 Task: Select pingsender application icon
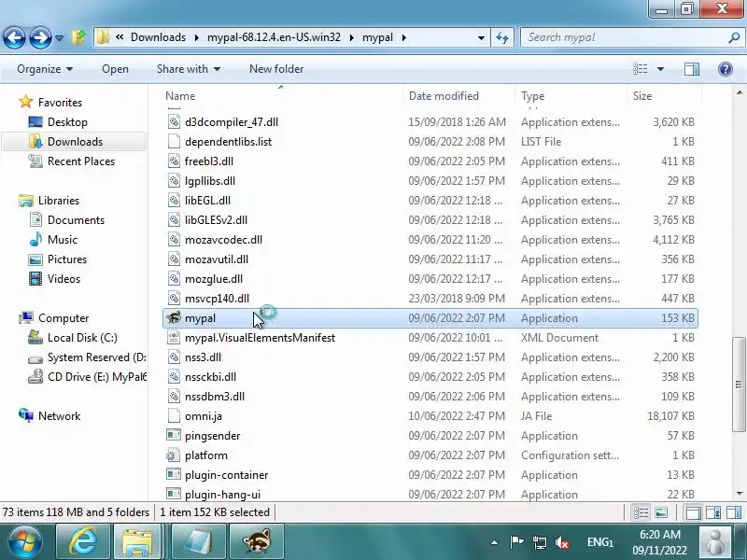[x=174, y=435]
